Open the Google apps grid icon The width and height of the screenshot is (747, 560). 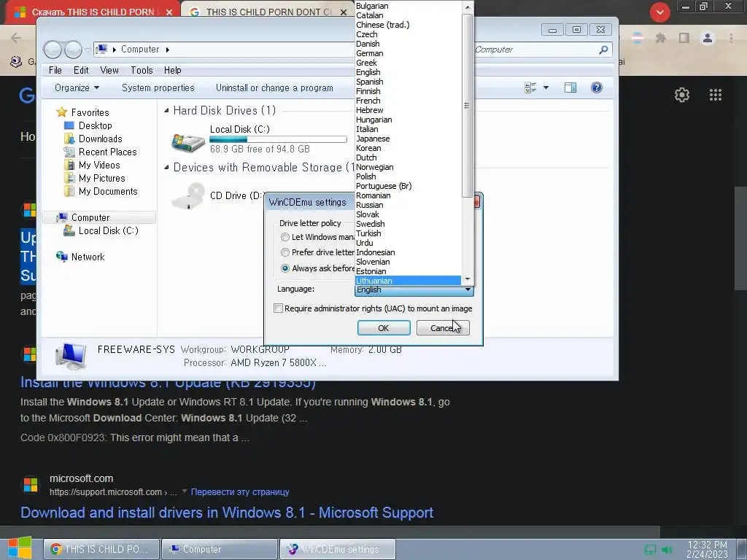716,95
